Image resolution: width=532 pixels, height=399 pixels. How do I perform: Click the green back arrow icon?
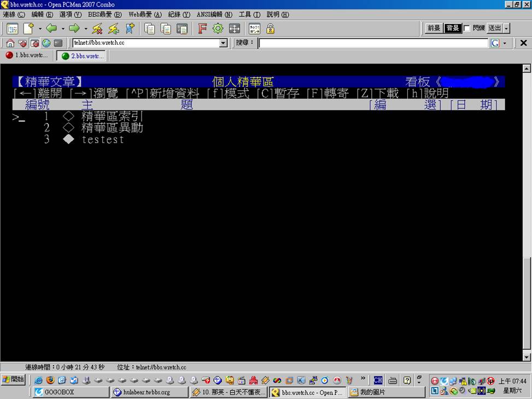[51, 28]
